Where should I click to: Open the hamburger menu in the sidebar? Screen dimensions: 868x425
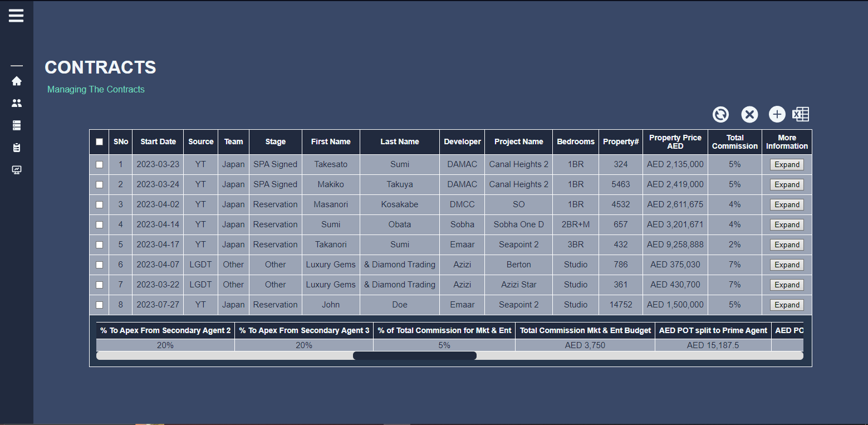pos(16,16)
